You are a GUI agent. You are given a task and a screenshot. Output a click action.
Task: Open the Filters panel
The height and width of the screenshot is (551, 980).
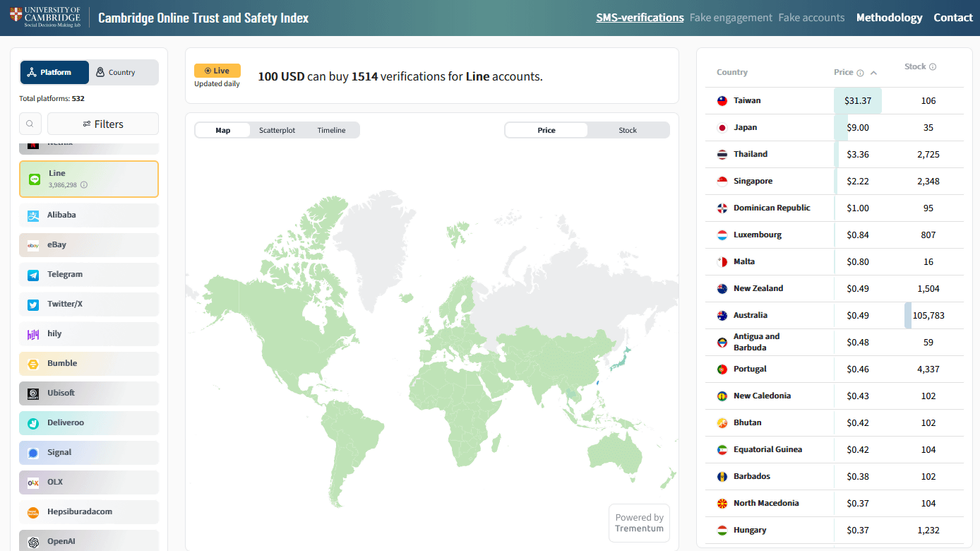(x=103, y=124)
